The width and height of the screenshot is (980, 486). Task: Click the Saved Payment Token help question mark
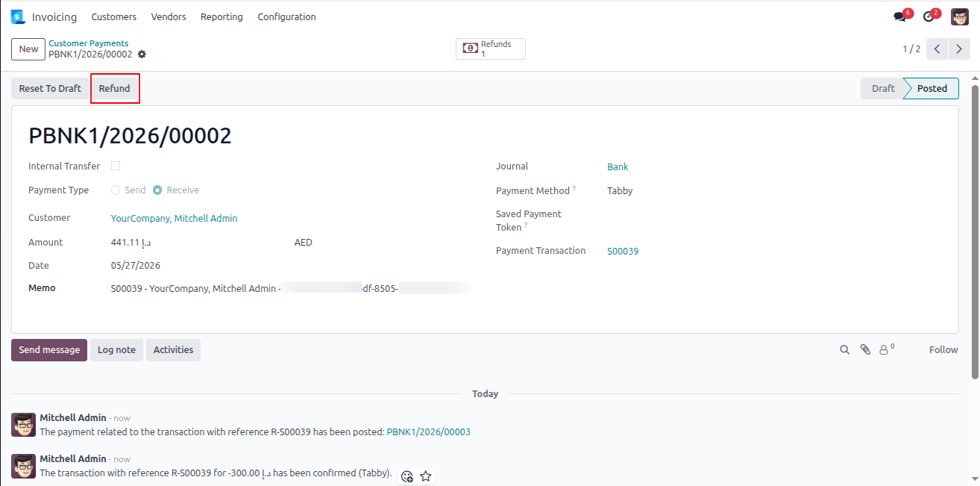pyautogui.click(x=526, y=225)
